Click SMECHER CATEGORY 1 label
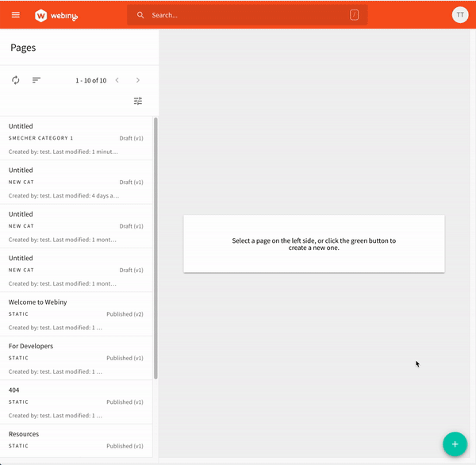Image resolution: width=476 pixels, height=465 pixels. (x=40, y=138)
